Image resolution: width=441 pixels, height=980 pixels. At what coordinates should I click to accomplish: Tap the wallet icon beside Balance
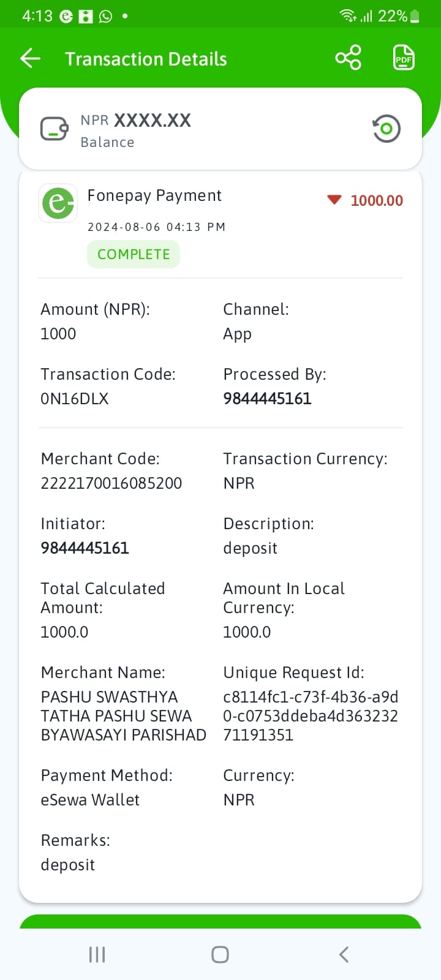55,129
